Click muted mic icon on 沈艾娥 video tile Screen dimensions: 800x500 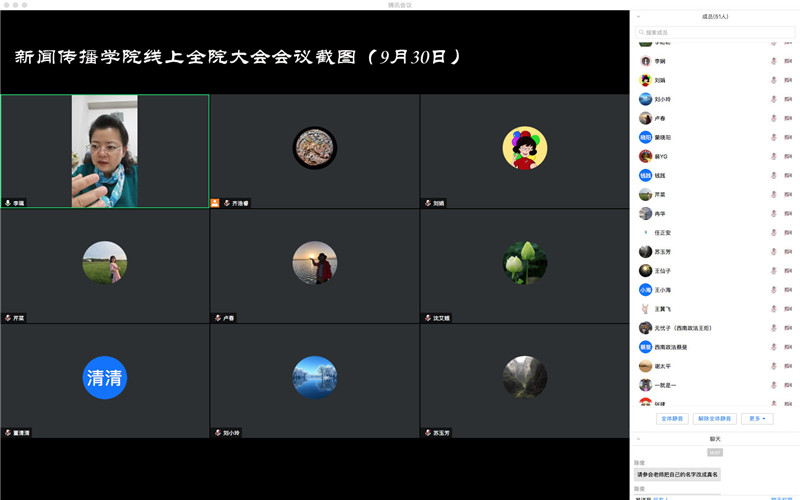pyautogui.click(x=428, y=318)
